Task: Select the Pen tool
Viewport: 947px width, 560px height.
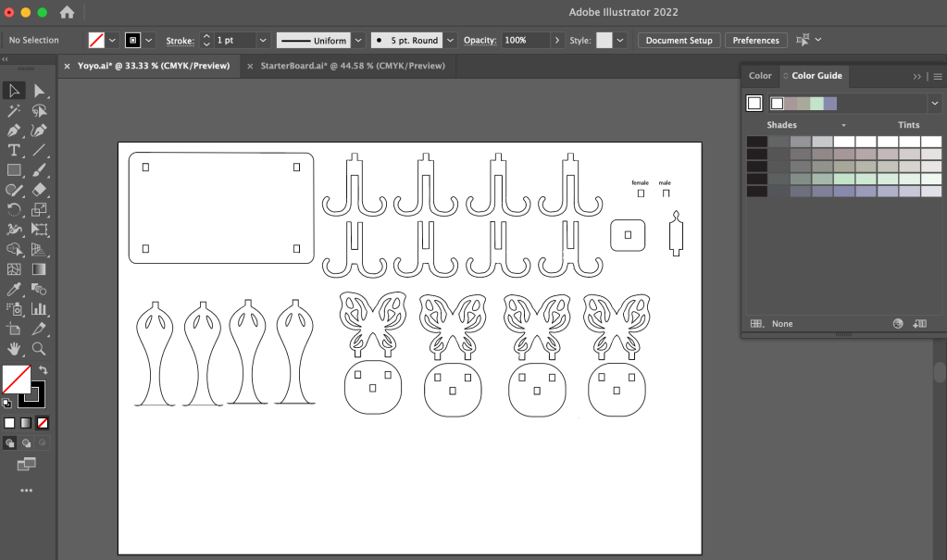Action: click(x=14, y=131)
